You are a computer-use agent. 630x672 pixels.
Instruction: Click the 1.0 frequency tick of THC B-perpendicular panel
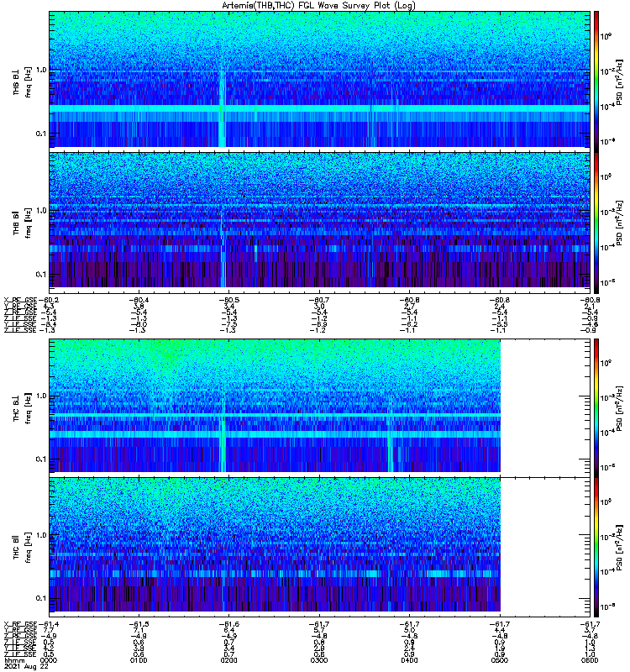pos(41,396)
